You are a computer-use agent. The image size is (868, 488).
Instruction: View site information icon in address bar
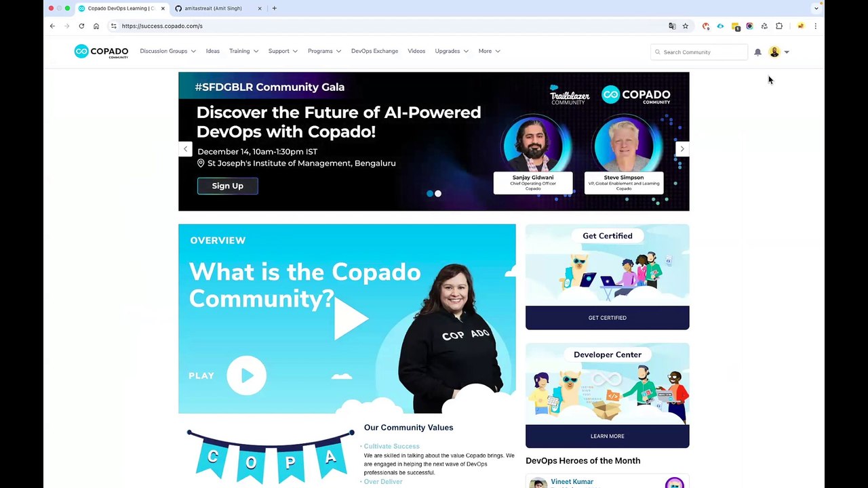[113, 26]
